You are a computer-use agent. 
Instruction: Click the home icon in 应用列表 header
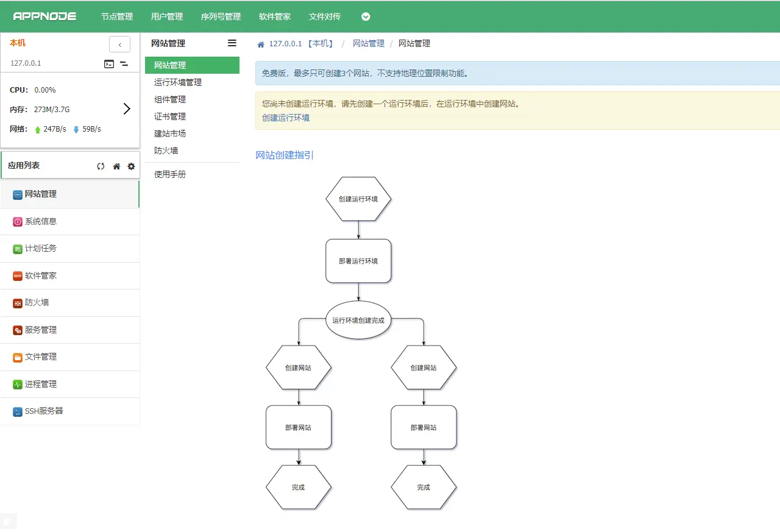(116, 165)
